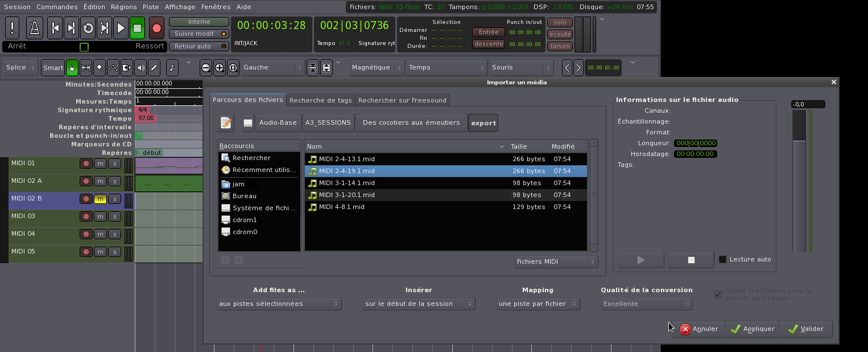Image resolution: width=868 pixels, height=352 pixels.
Task: Unmute track MIDI 02 B
Action: pyautogui.click(x=100, y=199)
